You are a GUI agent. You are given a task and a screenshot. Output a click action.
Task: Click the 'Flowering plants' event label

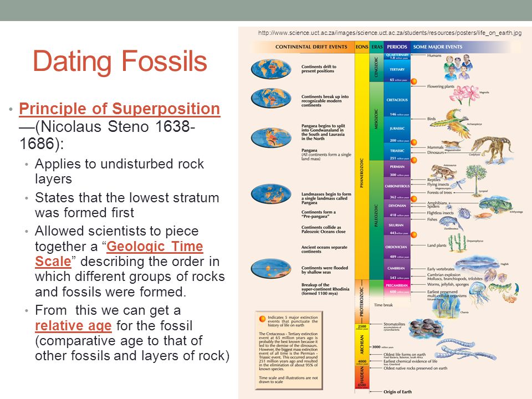coord(441,86)
